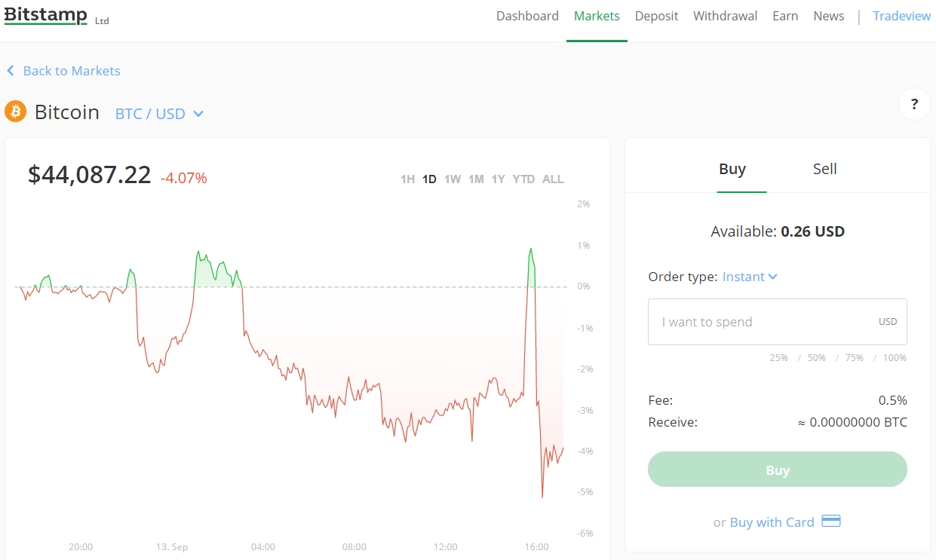Switch to the Sell tab
936x560 pixels.
pyautogui.click(x=824, y=169)
